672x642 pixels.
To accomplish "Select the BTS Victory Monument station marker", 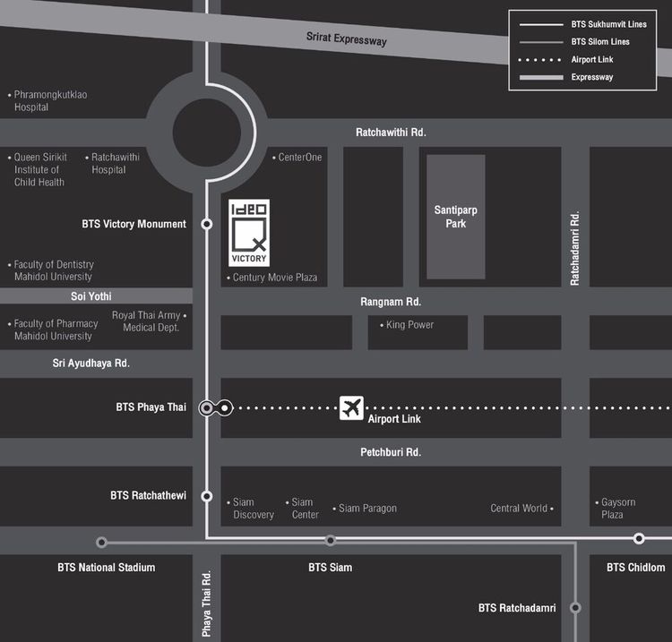I will tap(207, 224).
